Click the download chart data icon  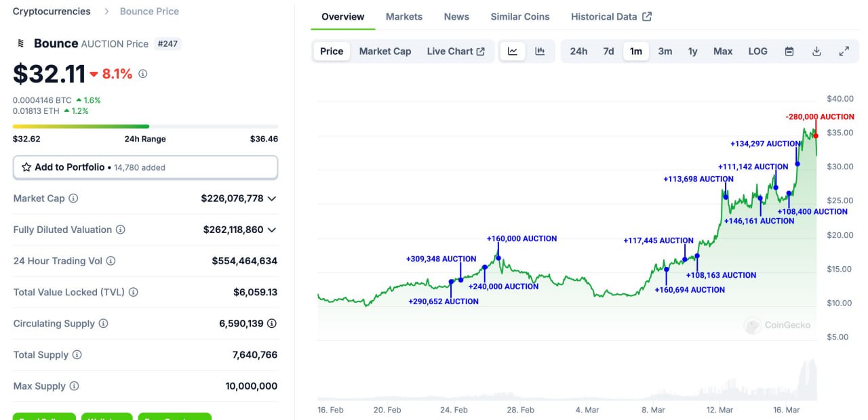[x=816, y=51]
